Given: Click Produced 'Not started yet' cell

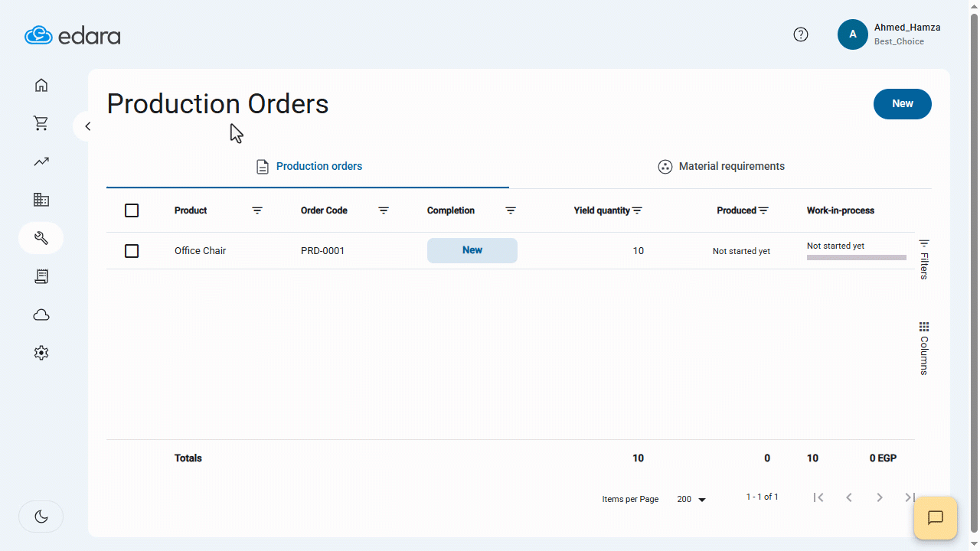Looking at the screenshot, I should [741, 251].
